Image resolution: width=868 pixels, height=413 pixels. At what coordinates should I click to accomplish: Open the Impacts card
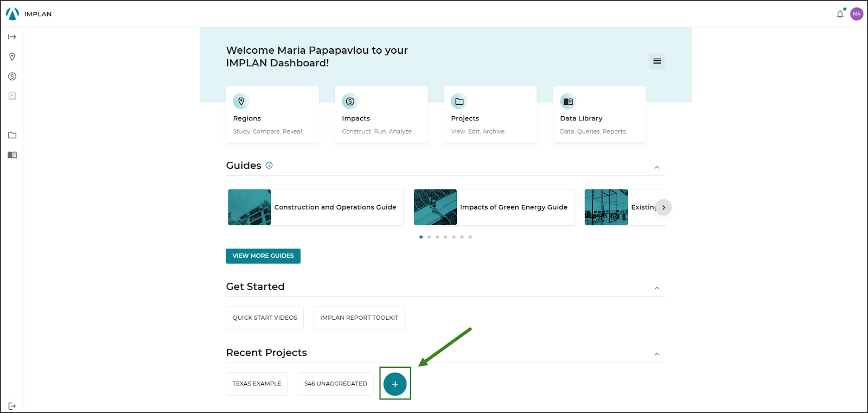coord(381,115)
